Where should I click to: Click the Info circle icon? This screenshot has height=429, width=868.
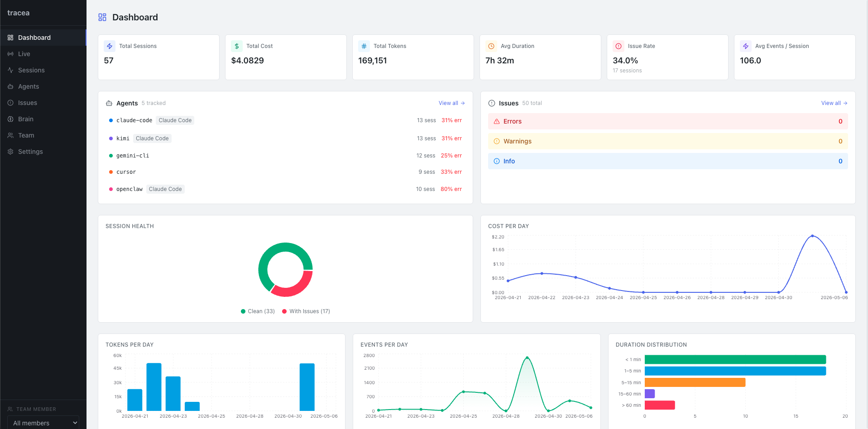(497, 161)
